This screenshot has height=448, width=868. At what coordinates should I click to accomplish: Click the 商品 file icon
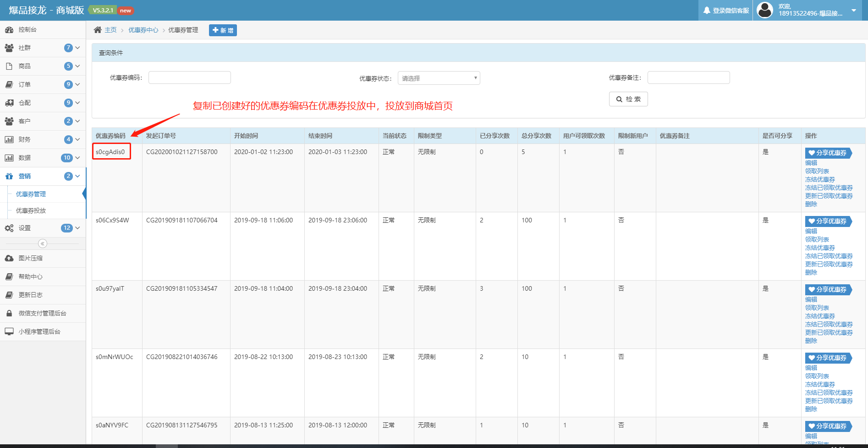(x=9, y=66)
